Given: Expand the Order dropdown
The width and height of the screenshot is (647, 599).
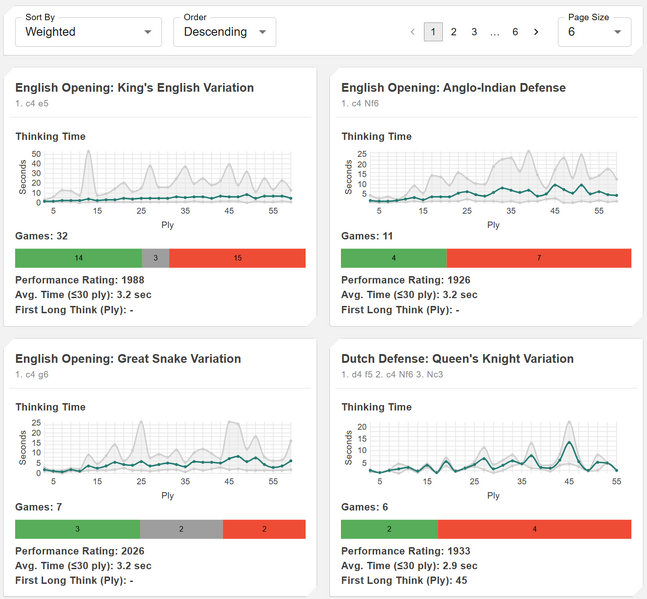Looking at the screenshot, I should click(224, 32).
